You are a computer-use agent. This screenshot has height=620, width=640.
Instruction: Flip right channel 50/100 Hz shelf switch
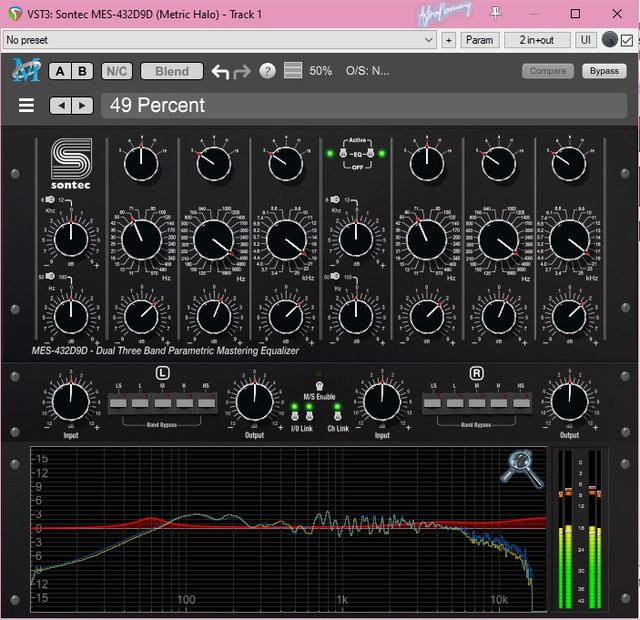pos(334,276)
